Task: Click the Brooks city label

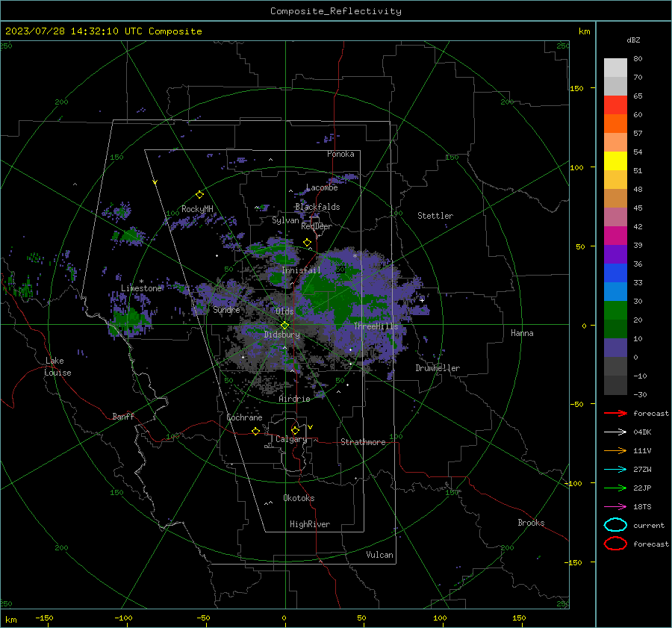Action: (x=531, y=523)
